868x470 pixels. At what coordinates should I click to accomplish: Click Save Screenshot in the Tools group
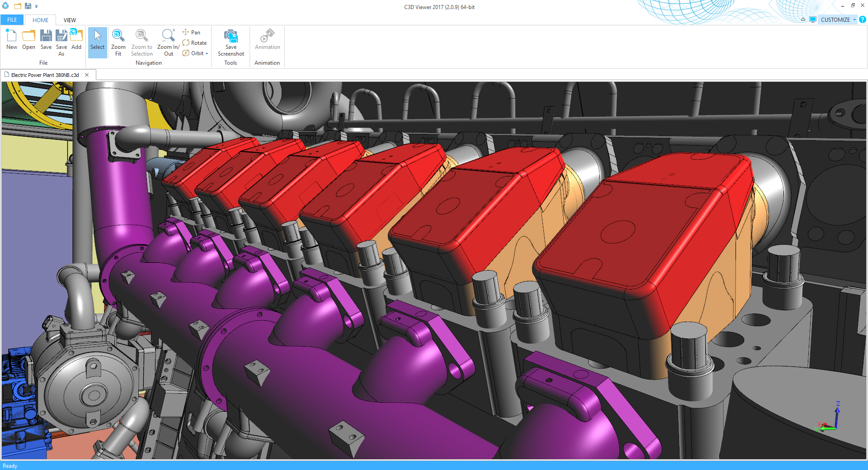231,41
